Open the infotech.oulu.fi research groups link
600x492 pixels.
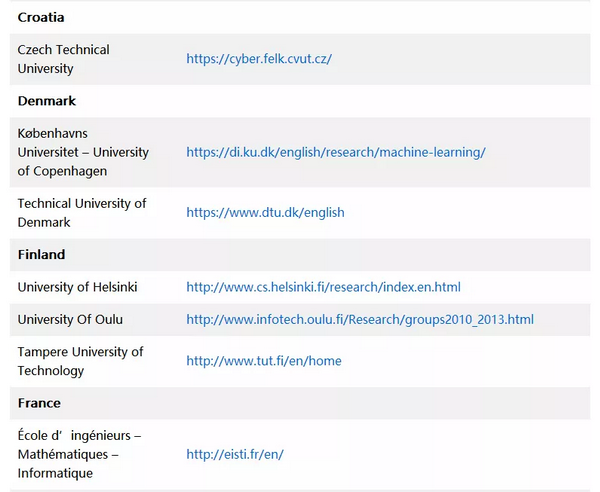pyautogui.click(x=360, y=319)
